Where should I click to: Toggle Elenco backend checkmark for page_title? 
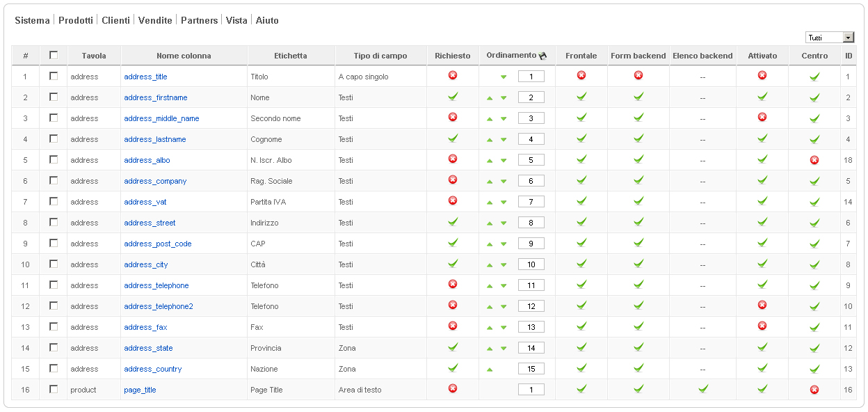(702, 388)
